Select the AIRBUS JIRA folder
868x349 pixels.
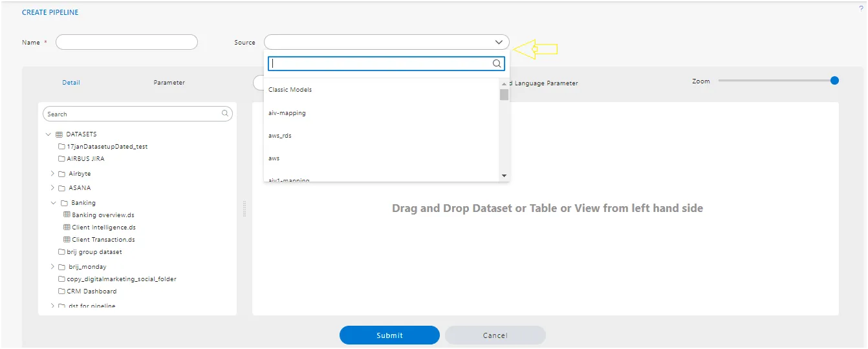tap(85, 159)
